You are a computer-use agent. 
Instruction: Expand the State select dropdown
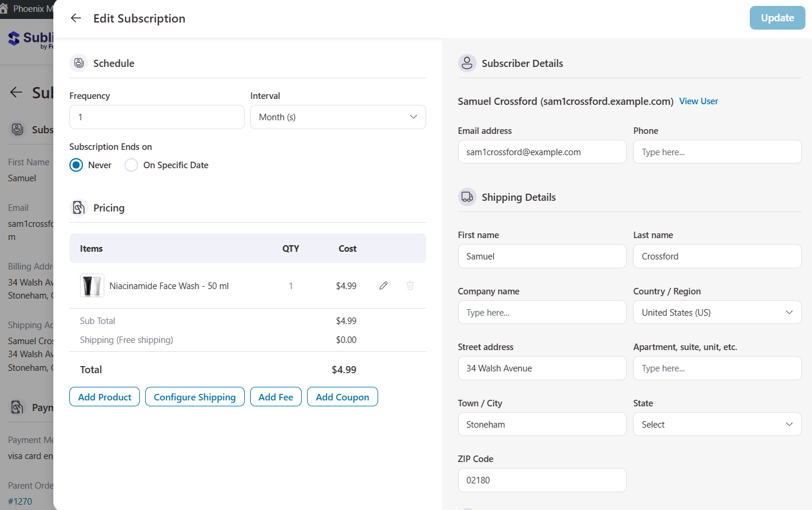click(717, 424)
